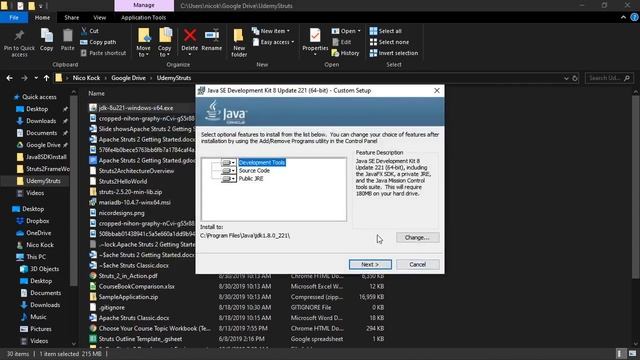Select the Cut command
This screenshot has height=360, width=640.
tap(89, 31)
